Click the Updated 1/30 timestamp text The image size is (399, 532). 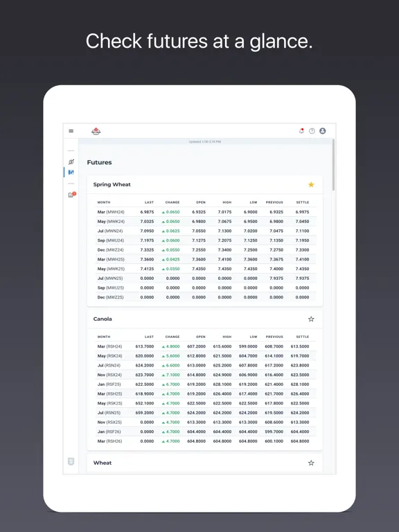(205, 142)
